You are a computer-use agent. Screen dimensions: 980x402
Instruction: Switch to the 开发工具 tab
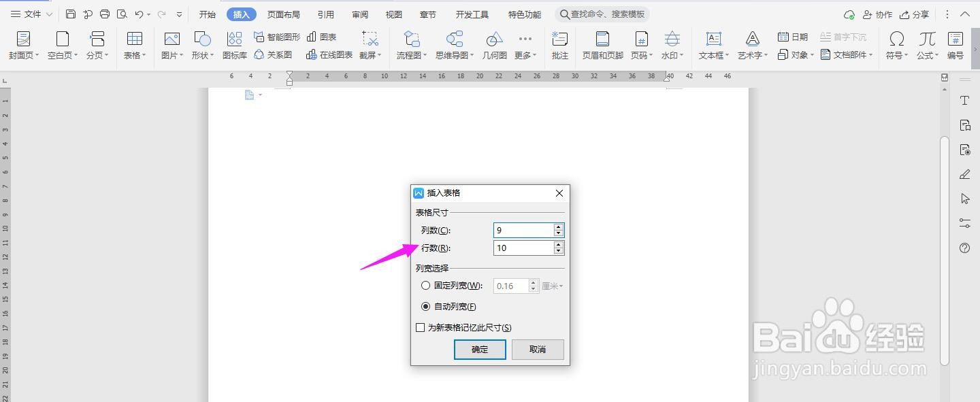472,14
